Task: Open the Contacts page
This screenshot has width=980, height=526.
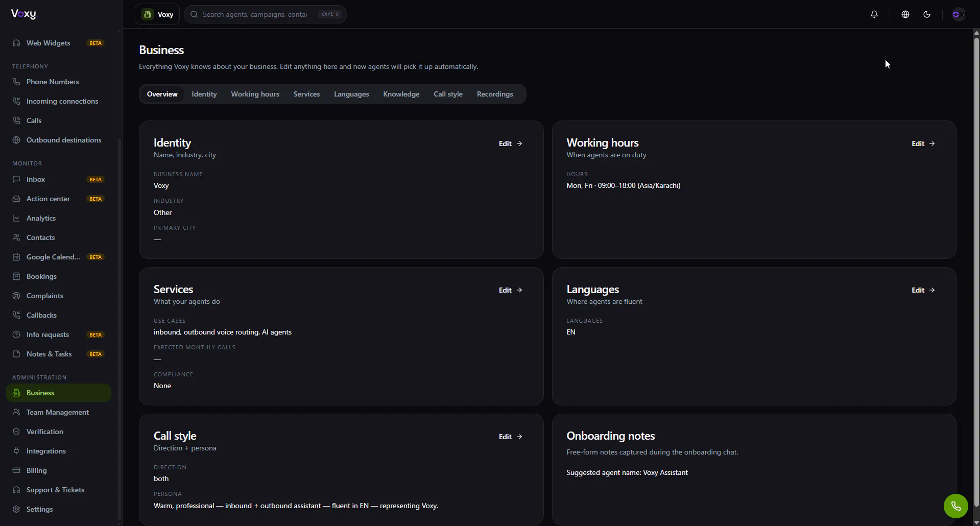Action: pos(58,237)
